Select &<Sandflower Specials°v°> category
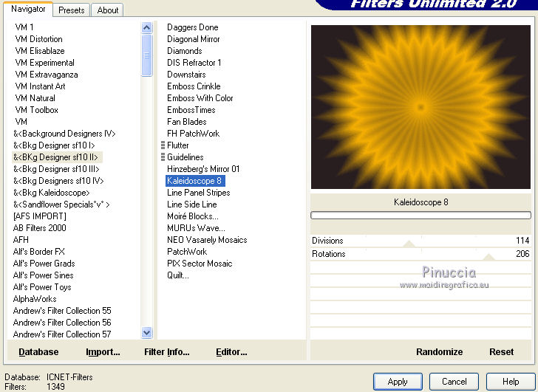The height and width of the screenshot is (392, 538). [61, 204]
